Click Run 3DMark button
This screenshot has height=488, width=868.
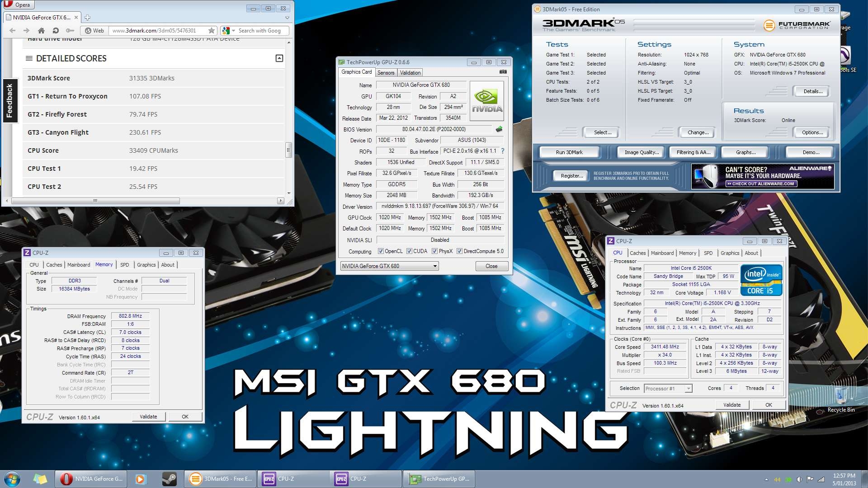[x=569, y=152]
